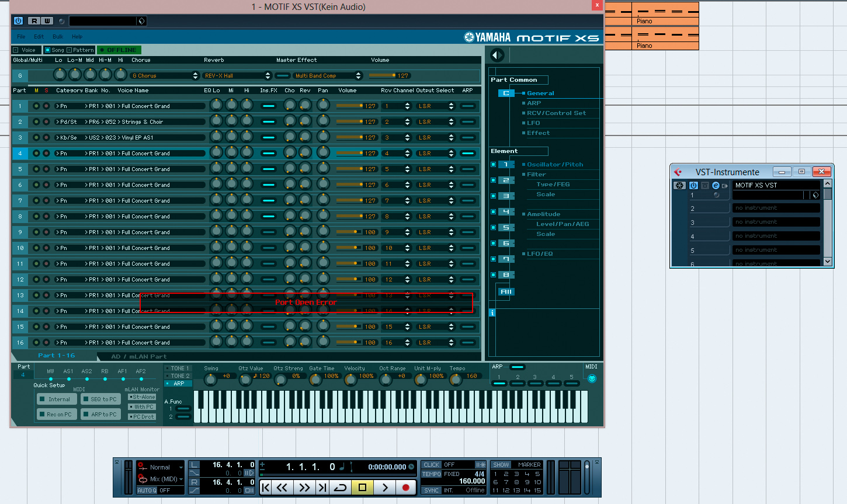Go to project end in transport bar
This screenshot has height=504, width=847.
click(322, 487)
